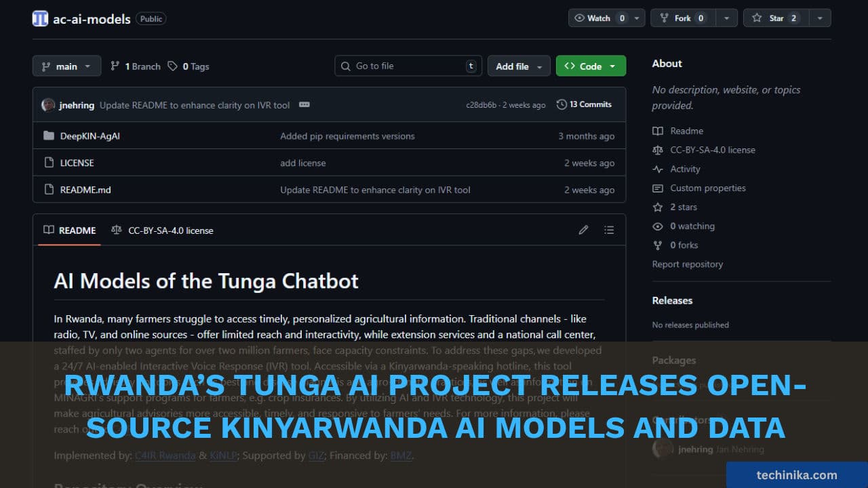Open the green Code dropdown
This screenshot has width=868, height=488.
(x=591, y=66)
